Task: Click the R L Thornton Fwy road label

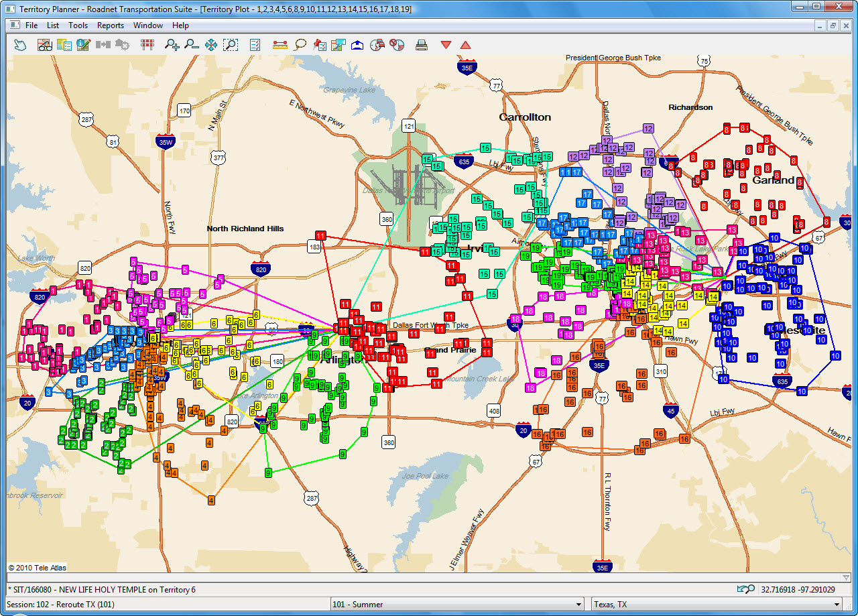Action: click(x=608, y=502)
